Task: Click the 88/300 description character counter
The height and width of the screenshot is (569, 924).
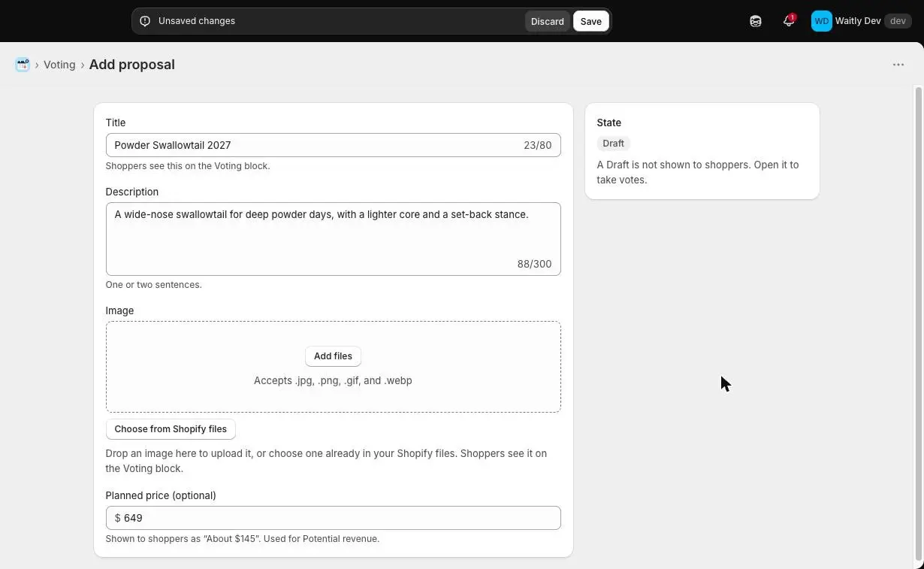Action: click(x=534, y=264)
